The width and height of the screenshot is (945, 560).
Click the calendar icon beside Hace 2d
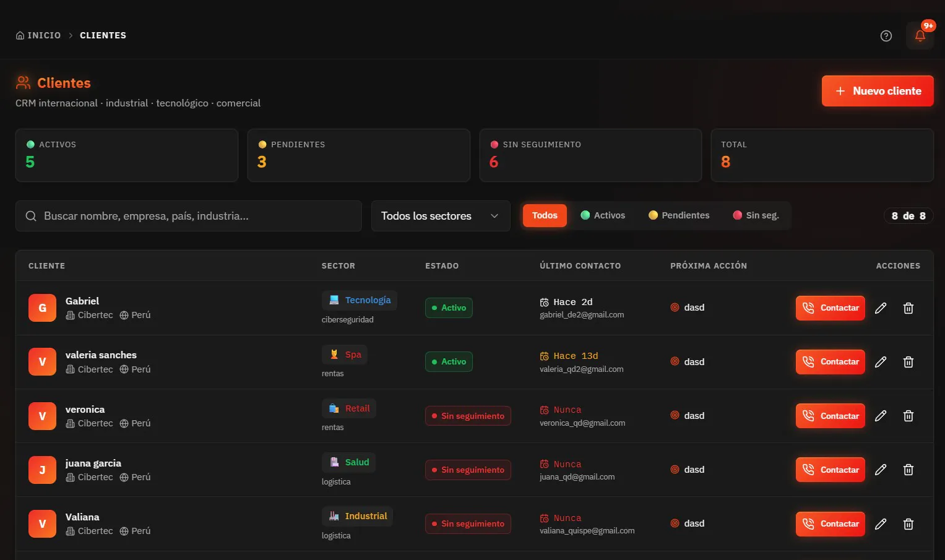[x=545, y=303]
